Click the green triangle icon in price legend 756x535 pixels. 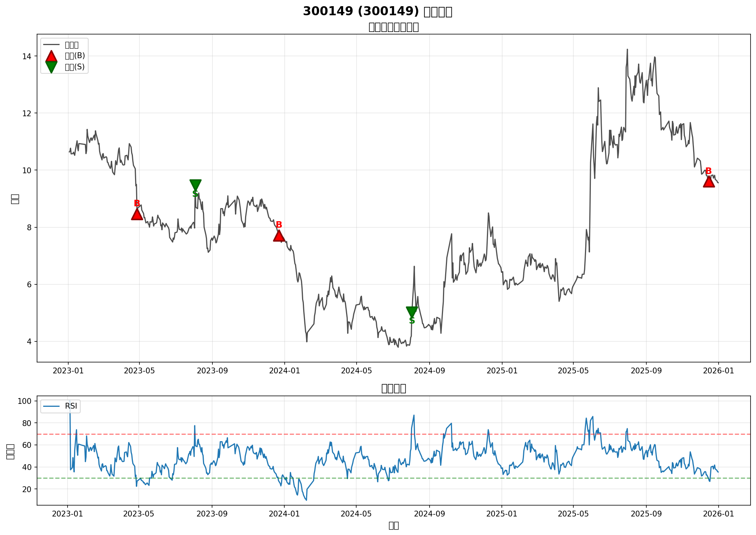[x=51, y=67]
